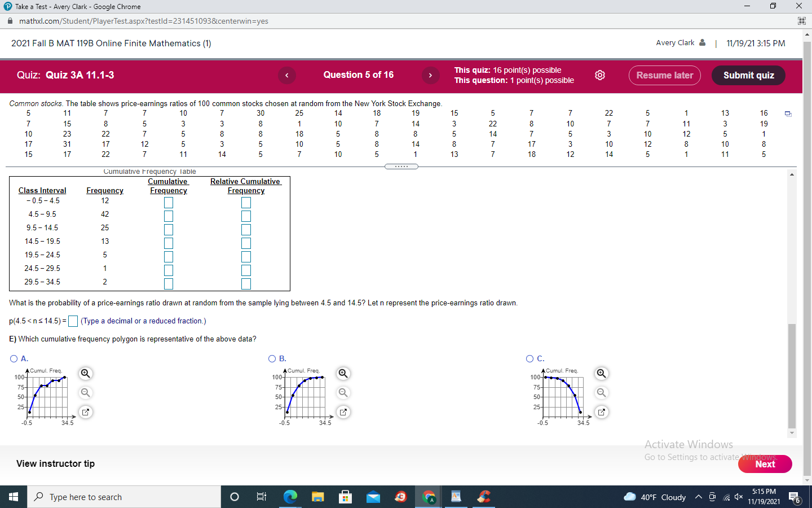Zoom out on graph A
812x508 pixels.
point(85,393)
